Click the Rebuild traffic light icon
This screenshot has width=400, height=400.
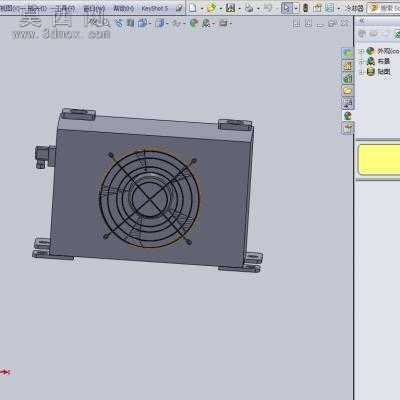[305, 8]
